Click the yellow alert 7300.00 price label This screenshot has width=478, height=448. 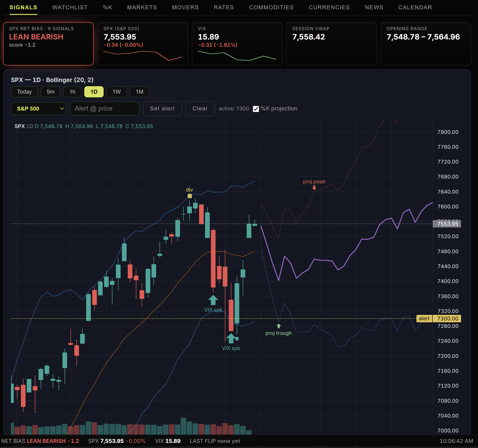(439, 319)
